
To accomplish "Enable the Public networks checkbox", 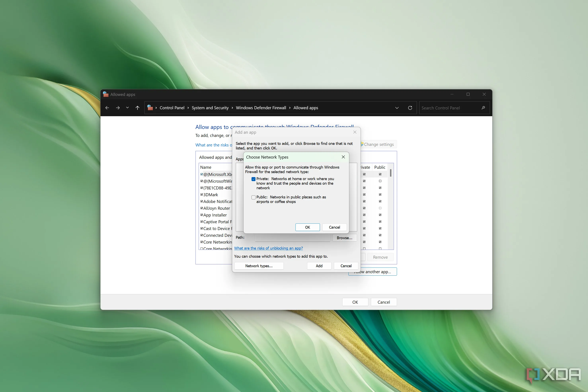I will point(254,197).
